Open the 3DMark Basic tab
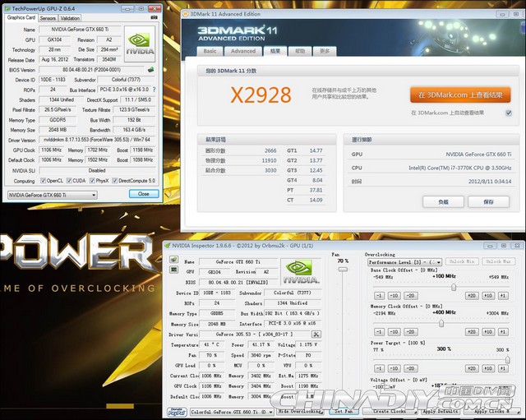Viewport: 526px width, 420px height. point(210,51)
